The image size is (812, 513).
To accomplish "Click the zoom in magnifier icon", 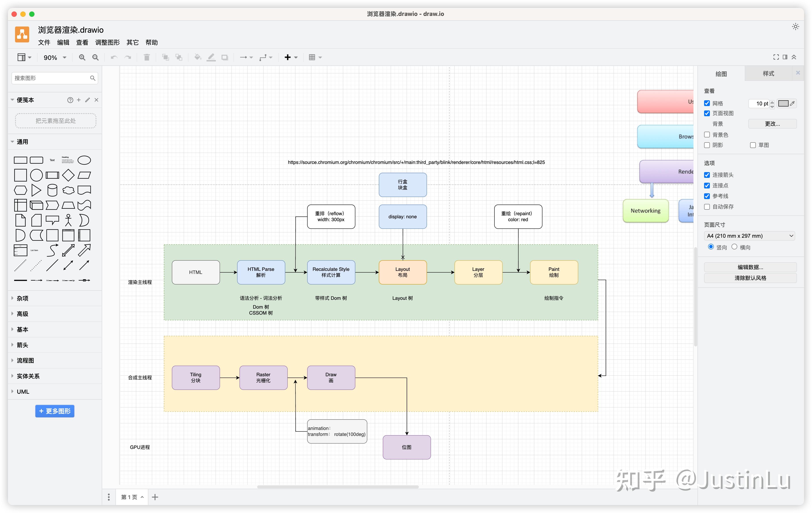I will click(82, 57).
